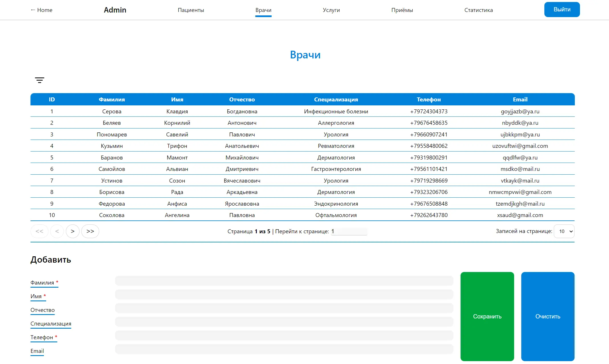The width and height of the screenshot is (609, 364).
Task: Open the Пациенты tab
Action: click(191, 10)
